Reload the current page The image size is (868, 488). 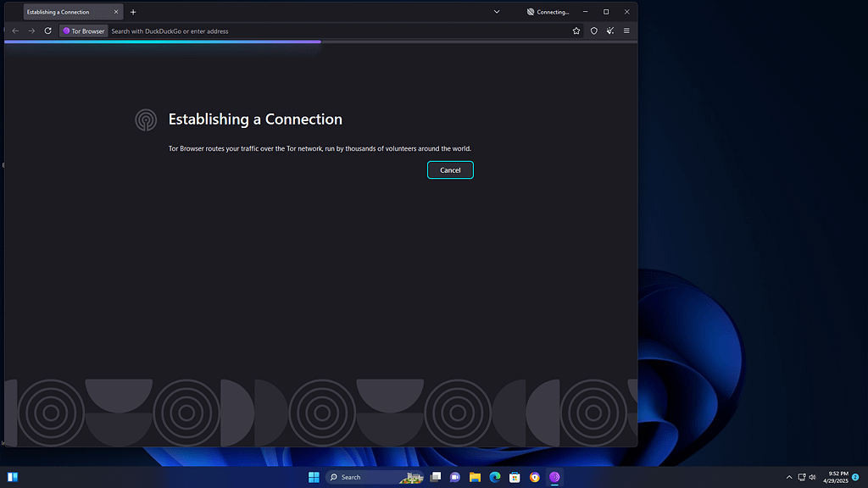click(48, 31)
